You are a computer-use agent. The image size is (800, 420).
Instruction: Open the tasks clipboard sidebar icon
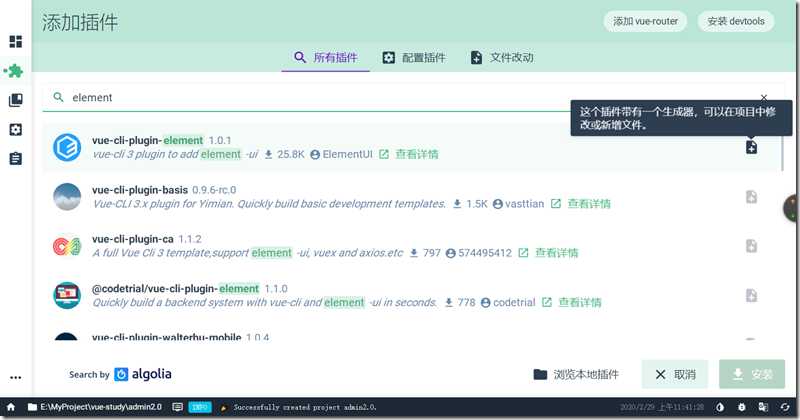point(16,159)
